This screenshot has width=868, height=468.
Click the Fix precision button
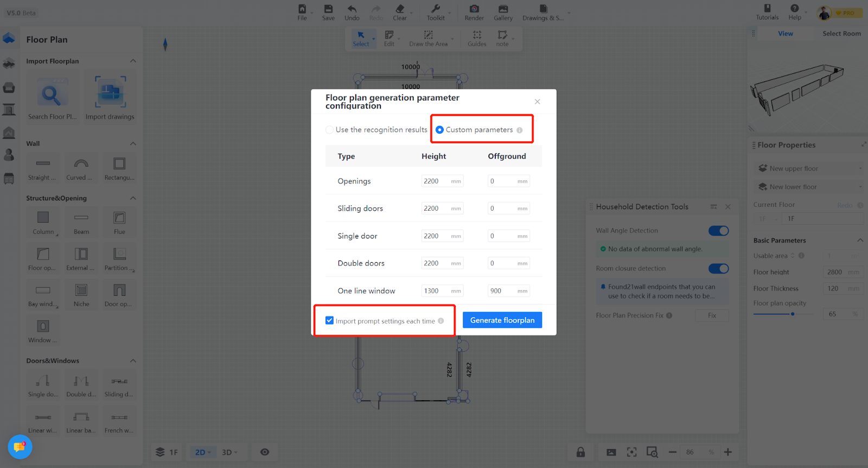(x=712, y=315)
